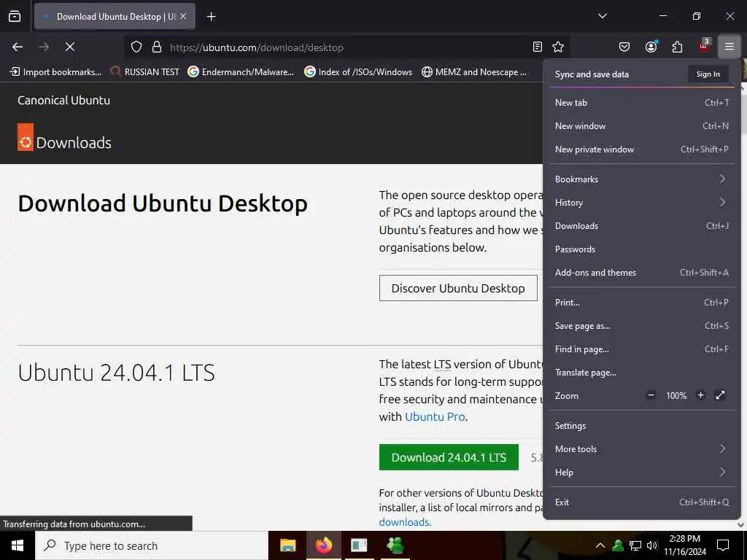Go back one page
This screenshot has width=747, height=560.
point(18,47)
